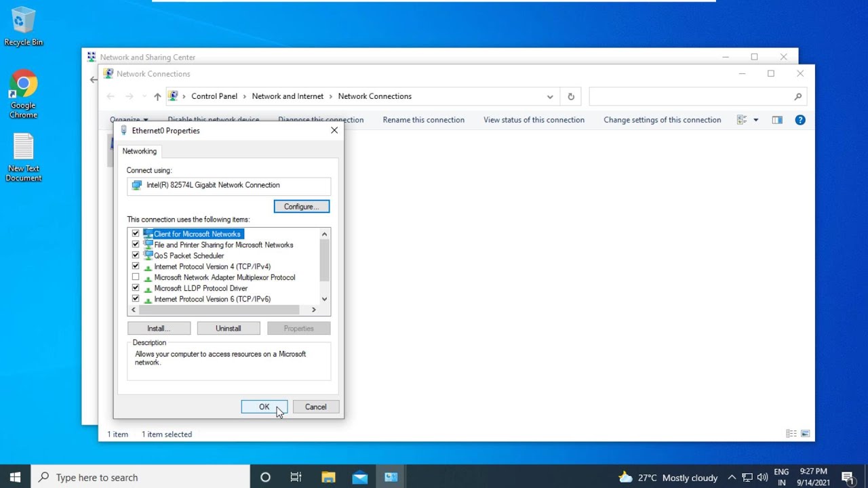Viewport: 868px width, 488px height.
Task: Click Control Panel breadcrumb
Action: 214,96
